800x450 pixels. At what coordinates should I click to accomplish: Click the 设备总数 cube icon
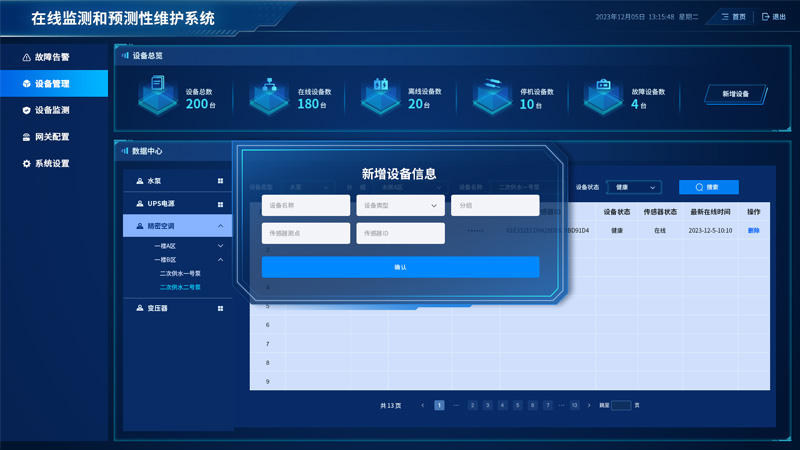(x=158, y=95)
